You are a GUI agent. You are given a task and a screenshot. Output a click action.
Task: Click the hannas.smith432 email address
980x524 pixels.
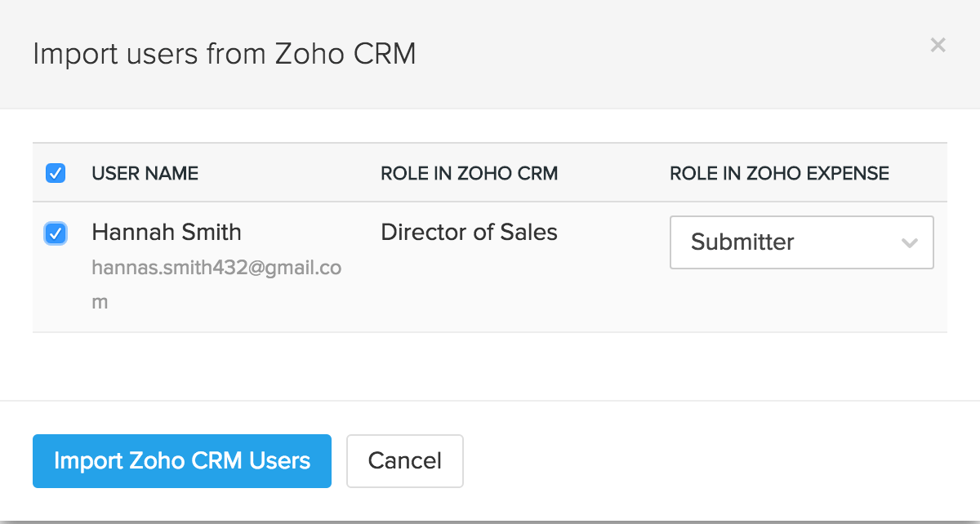point(216,268)
